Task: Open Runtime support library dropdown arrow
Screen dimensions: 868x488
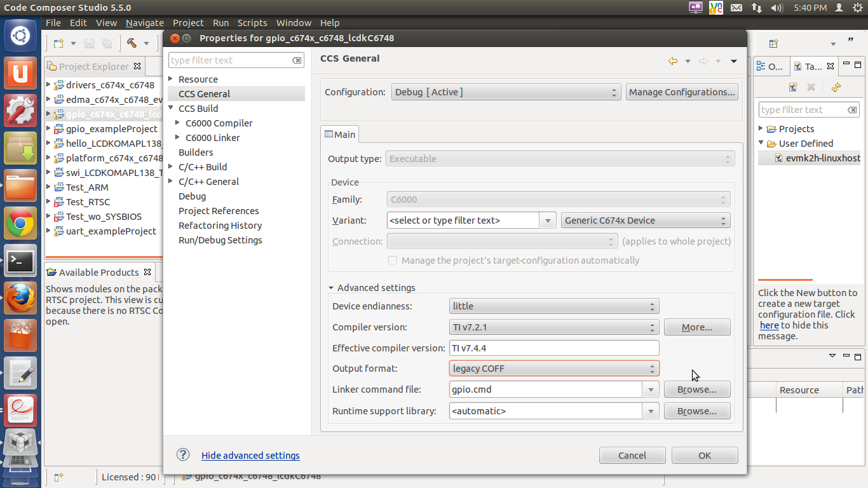Action: click(650, 411)
